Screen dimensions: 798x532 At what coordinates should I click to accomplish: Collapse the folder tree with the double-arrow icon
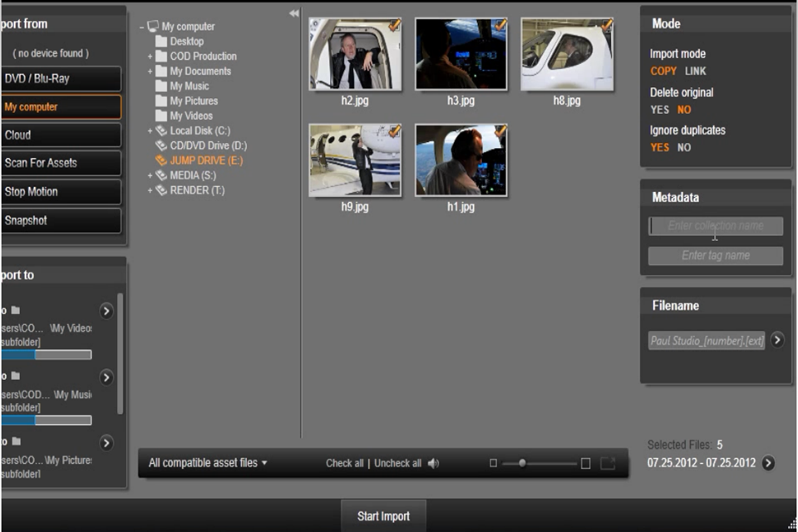coord(294,14)
